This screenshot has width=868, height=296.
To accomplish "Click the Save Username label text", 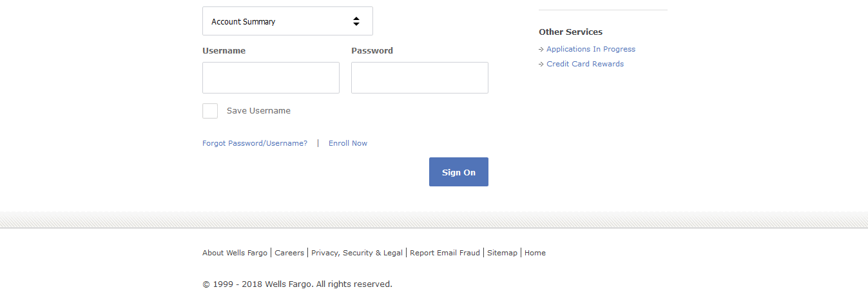I will [258, 111].
